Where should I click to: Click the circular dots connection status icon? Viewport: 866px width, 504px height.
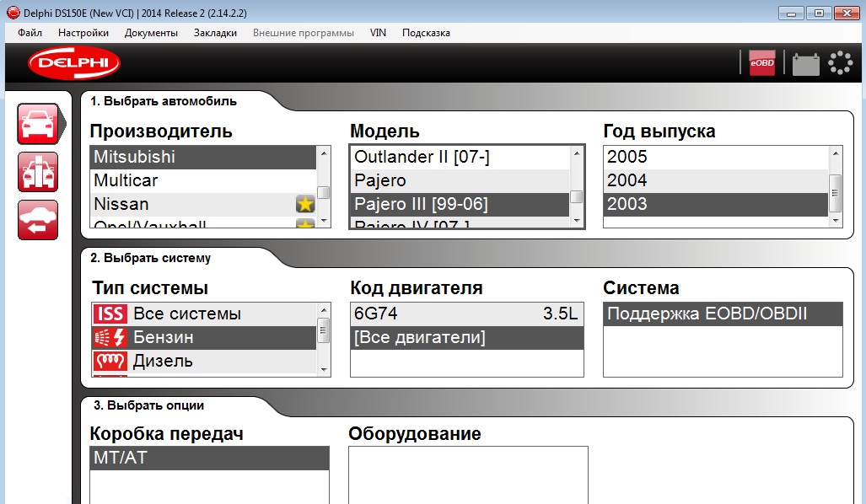pyautogui.click(x=840, y=63)
